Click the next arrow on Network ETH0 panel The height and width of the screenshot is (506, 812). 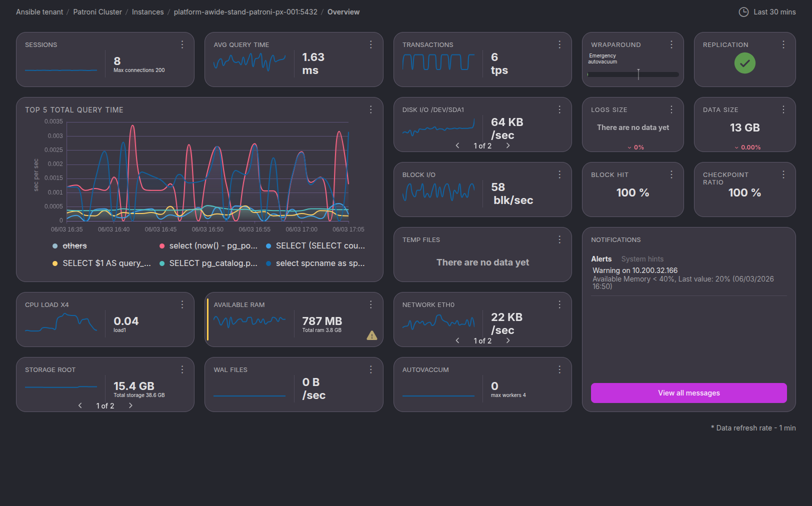(x=508, y=340)
